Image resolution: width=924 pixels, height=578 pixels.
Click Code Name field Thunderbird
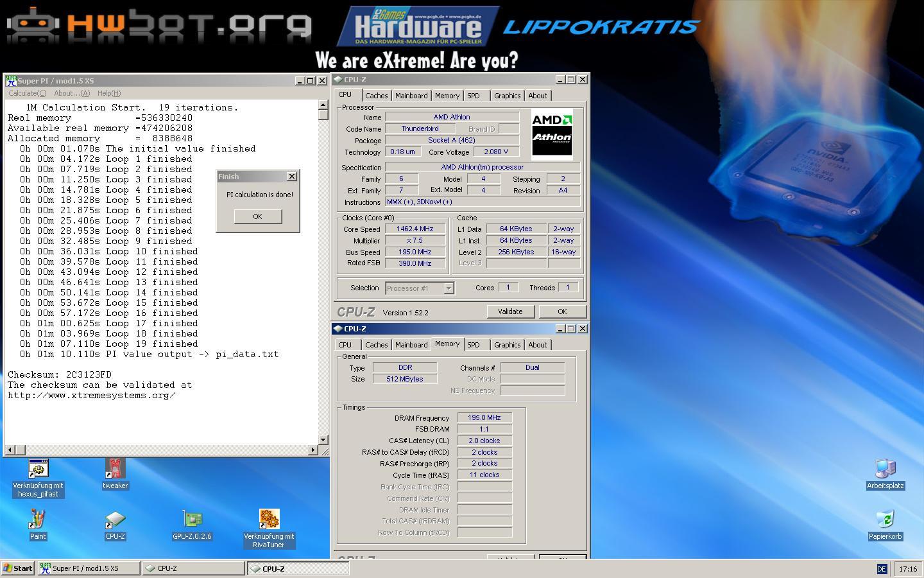[x=420, y=128]
